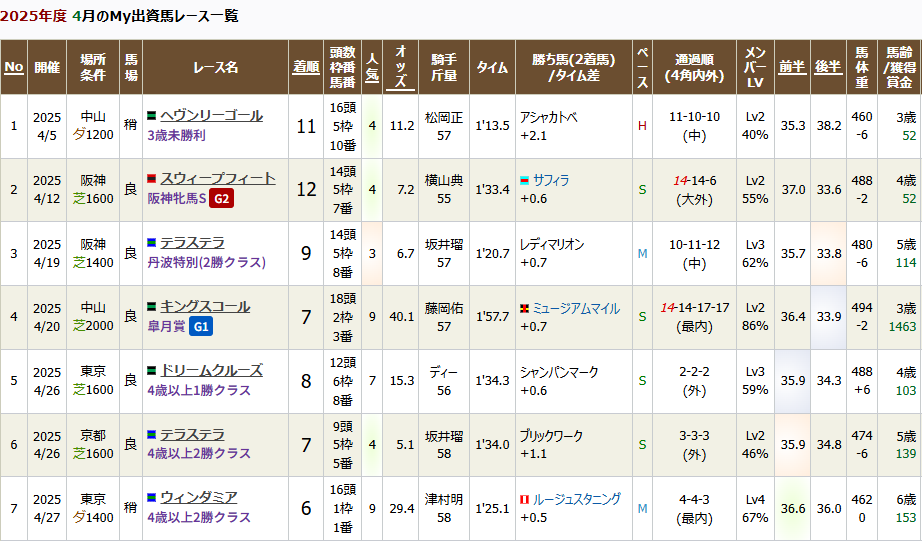This screenshot has height=541, width=922.
Task: Click the G2 badge on 阪神牝馬S
Action: tap(222, 199)
